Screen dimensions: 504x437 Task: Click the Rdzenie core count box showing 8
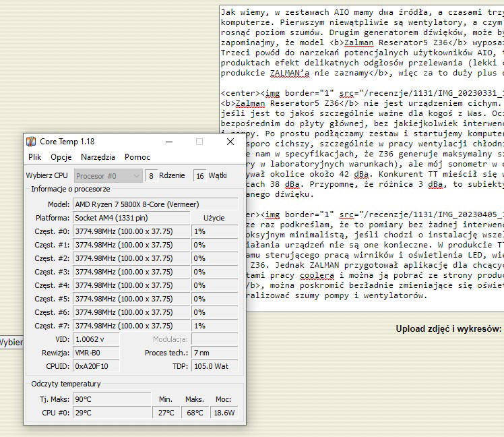[151, 176]
